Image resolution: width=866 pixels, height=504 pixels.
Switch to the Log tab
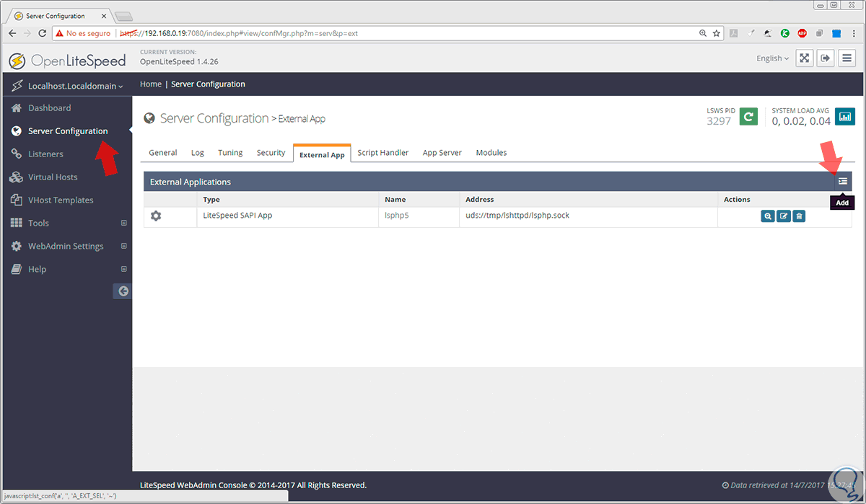point(198,153)
